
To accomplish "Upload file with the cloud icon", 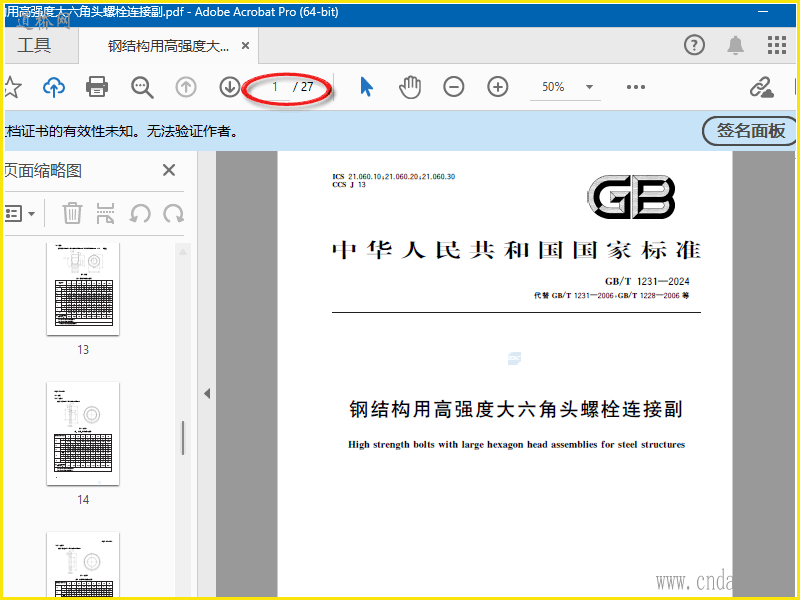I will (54, 87).
